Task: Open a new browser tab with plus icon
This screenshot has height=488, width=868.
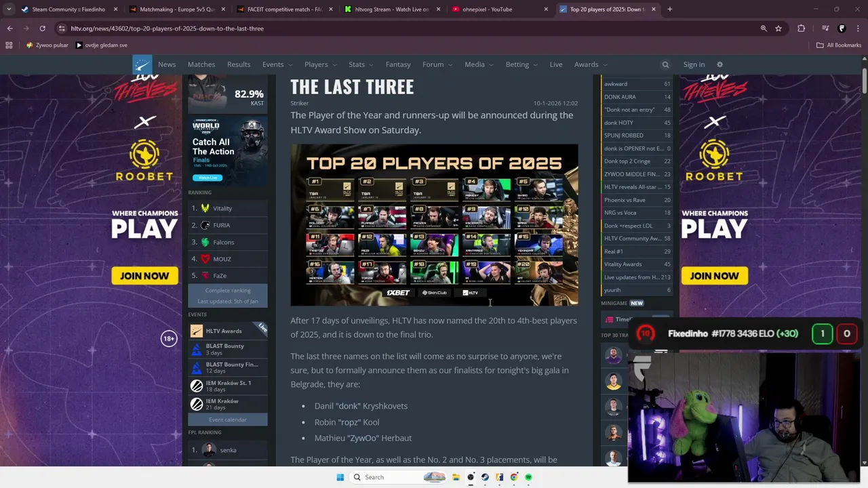Action: tap(669, 9)
